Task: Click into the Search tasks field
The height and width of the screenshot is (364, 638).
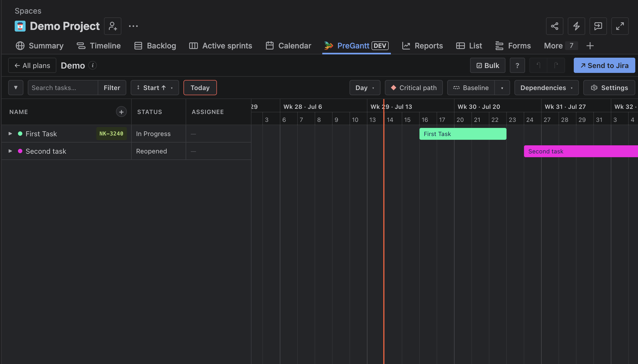Action: 63,88
